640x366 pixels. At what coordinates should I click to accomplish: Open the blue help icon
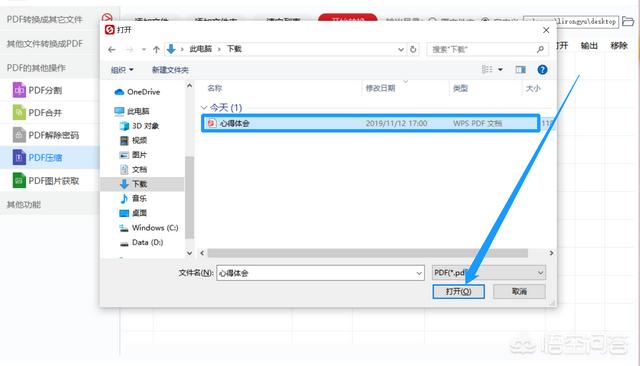coord(542,70)
